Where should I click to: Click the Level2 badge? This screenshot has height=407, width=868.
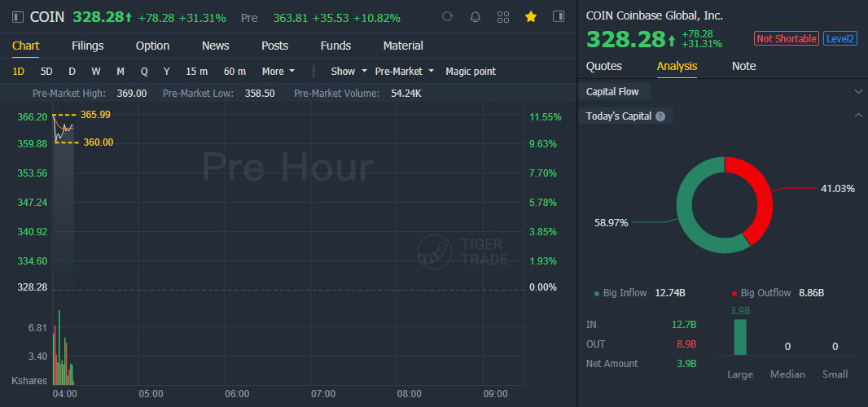[x=840, y=39]
